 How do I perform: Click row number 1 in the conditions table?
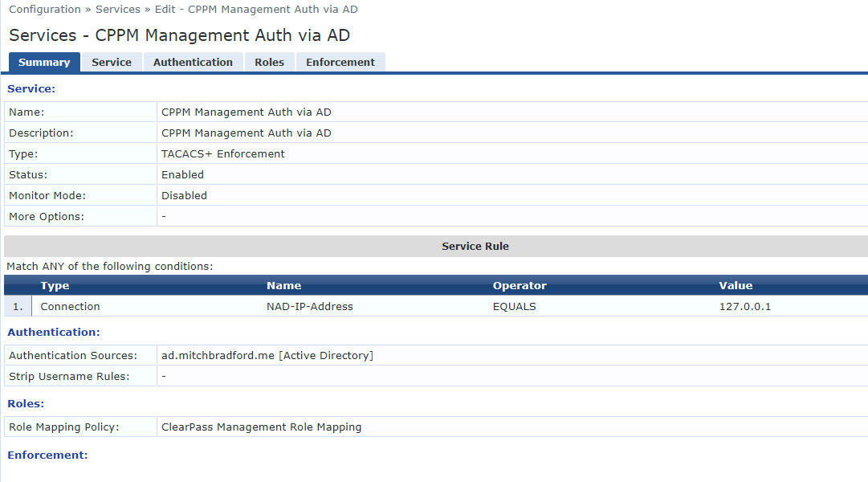tap(17, 306)
